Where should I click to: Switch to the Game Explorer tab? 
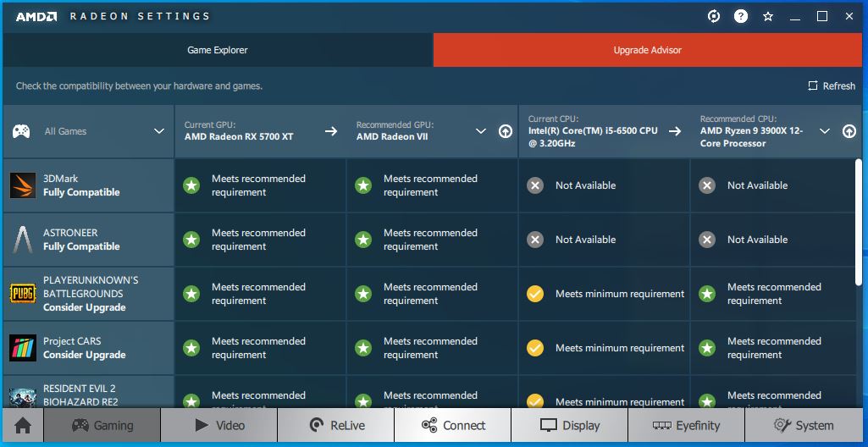[218, 50]
